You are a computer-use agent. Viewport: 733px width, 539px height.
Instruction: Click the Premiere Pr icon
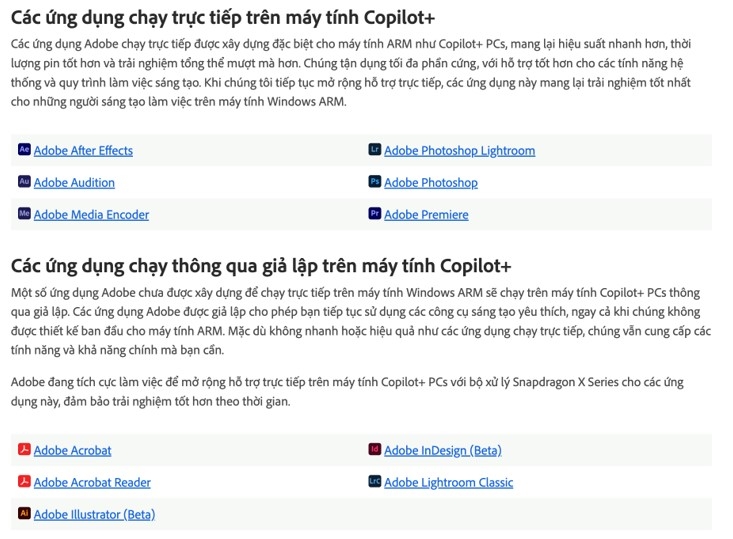[x=375, y=214]
